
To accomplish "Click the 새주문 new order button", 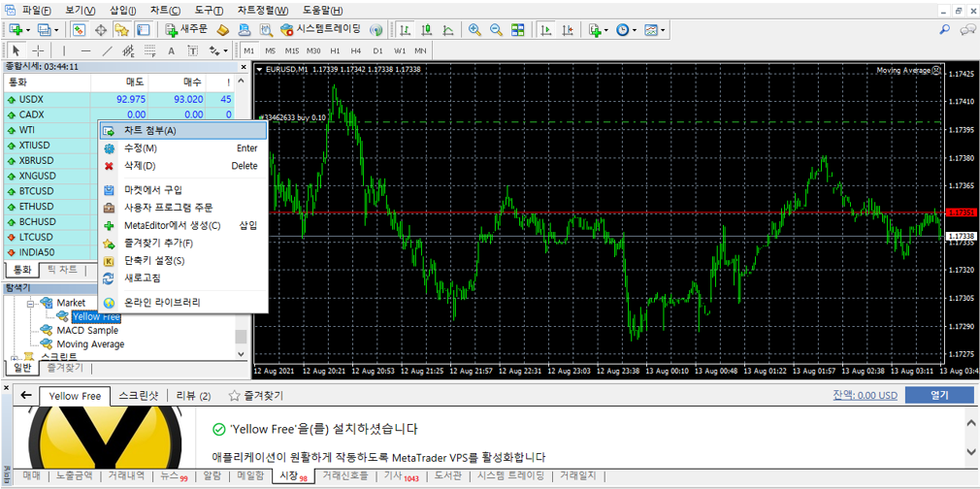I will [x=187, y=29].
